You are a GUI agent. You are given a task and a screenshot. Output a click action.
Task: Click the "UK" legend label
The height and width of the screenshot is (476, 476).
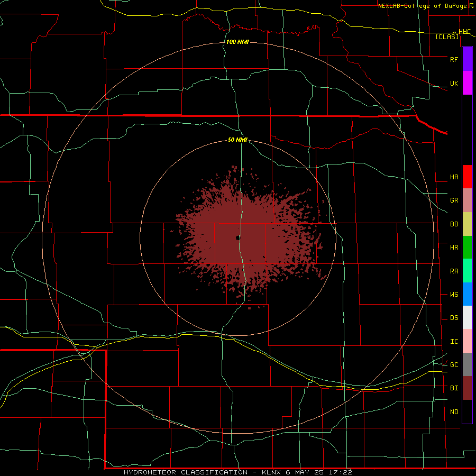tap(454, 84)
